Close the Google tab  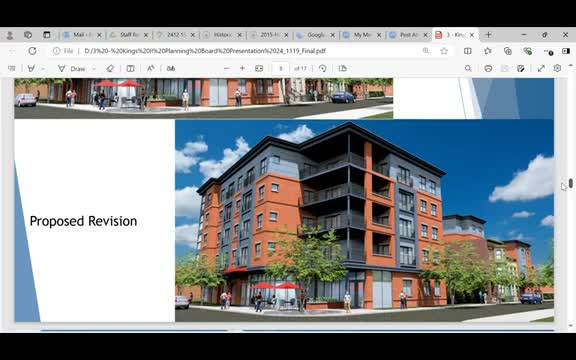pos(332,35)
